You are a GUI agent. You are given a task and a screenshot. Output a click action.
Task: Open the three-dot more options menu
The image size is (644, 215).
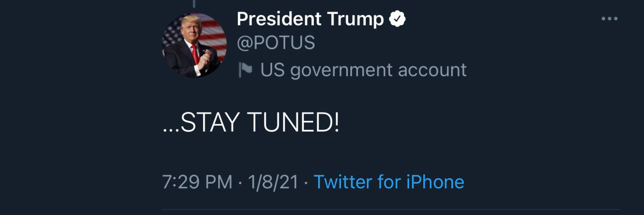point(609,19)
